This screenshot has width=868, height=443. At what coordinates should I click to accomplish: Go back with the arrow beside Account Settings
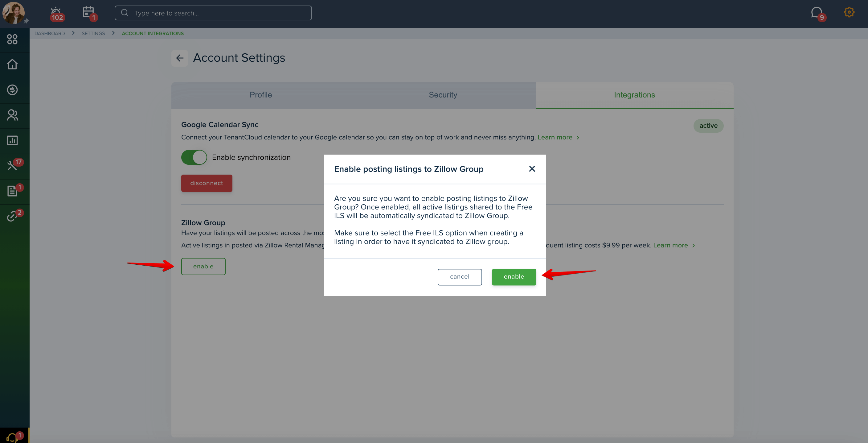[x=180, y=58]
